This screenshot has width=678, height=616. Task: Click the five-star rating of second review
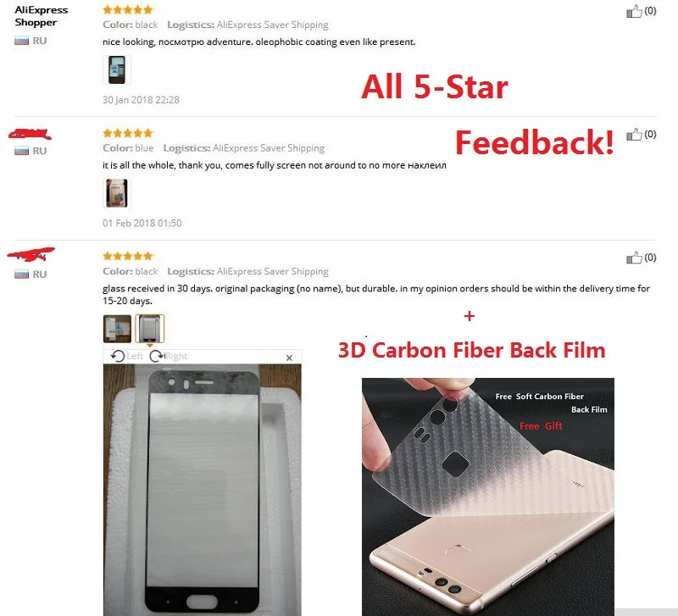128,133
